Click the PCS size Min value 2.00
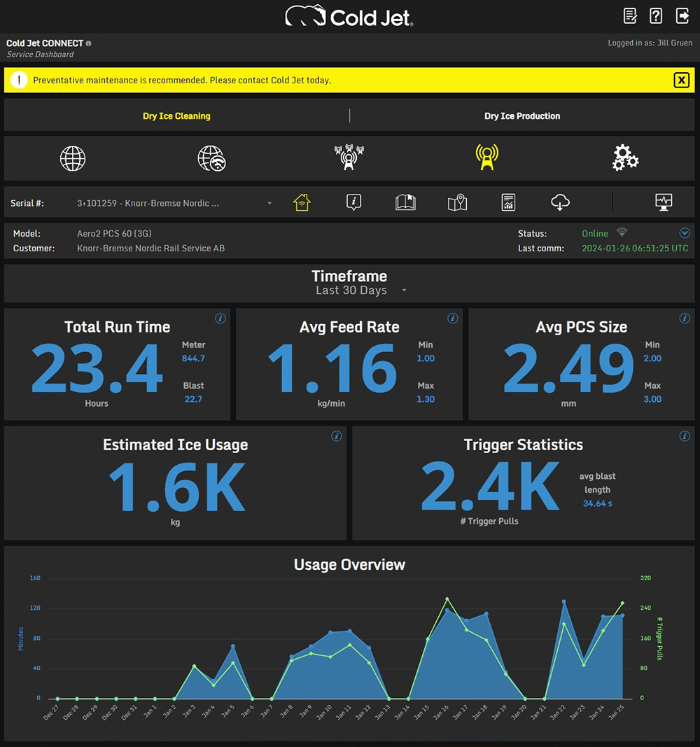The width and height of the screenshot is (700, 747). click(652, 358)
